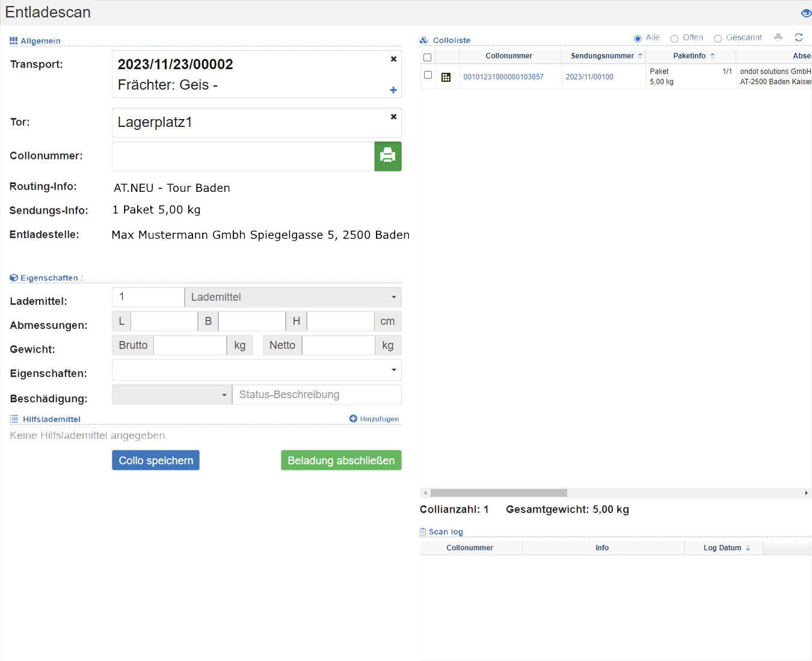This screenshot has height=661, width=812.
Task: Click the eye icon in the Entladescan header
Action: [x=806, y=13]
